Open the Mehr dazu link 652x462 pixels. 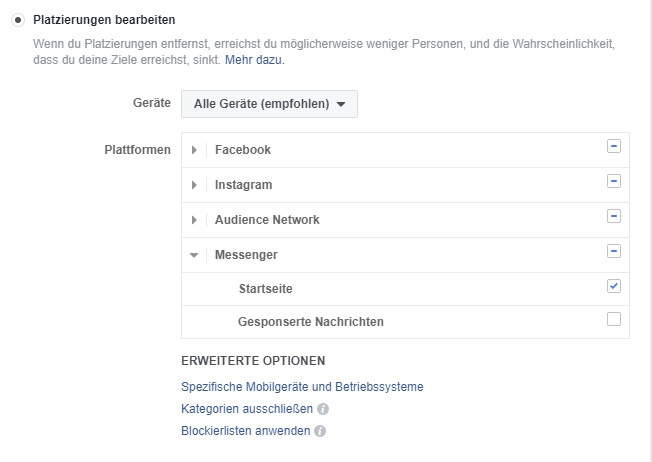(x=254, y=60)
